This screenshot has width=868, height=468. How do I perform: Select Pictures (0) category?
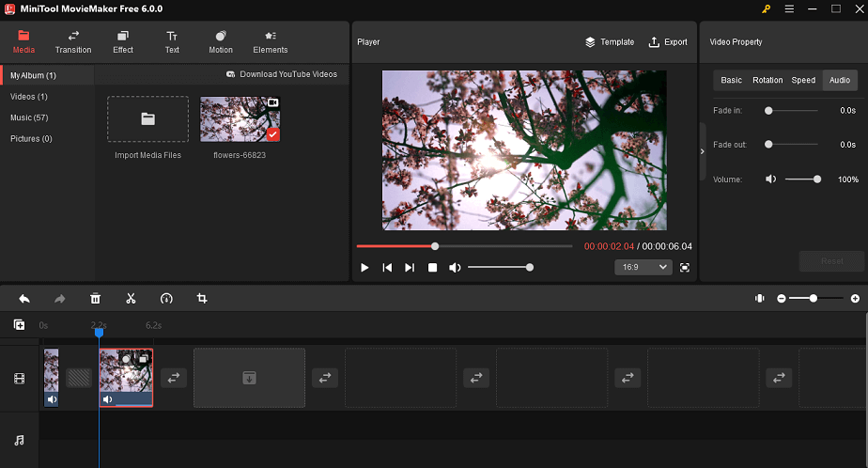pos(31,138)
